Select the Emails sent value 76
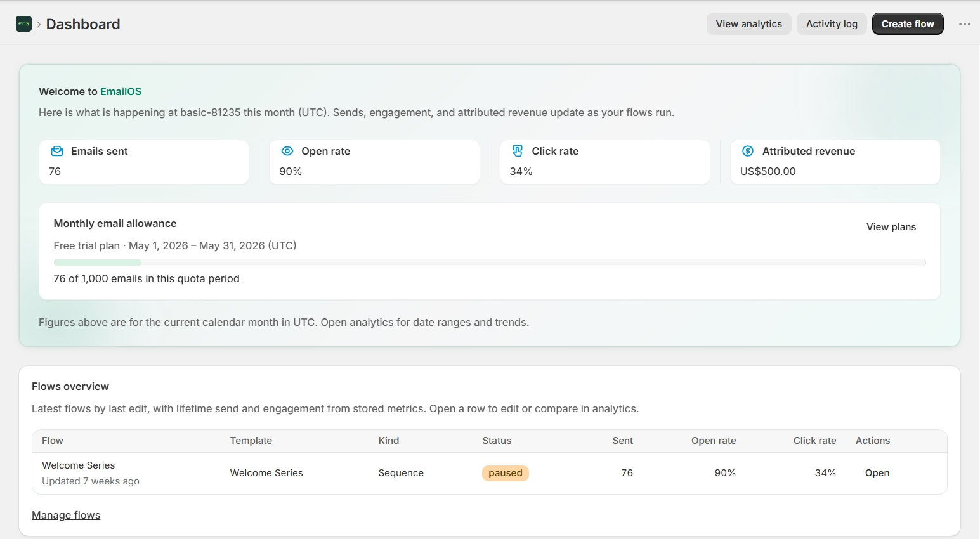 click(x=55, y=171)
